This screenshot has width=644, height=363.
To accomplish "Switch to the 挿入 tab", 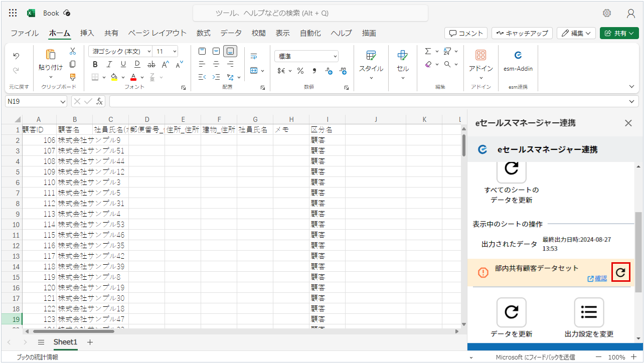I will point(87,33).
